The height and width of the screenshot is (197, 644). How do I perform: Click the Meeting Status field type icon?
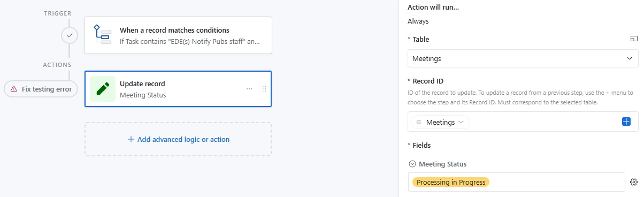[x=412, y=164]
